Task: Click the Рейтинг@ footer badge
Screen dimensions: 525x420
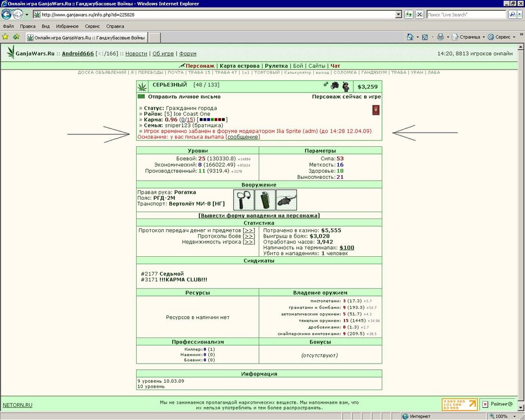Action: 498,404
